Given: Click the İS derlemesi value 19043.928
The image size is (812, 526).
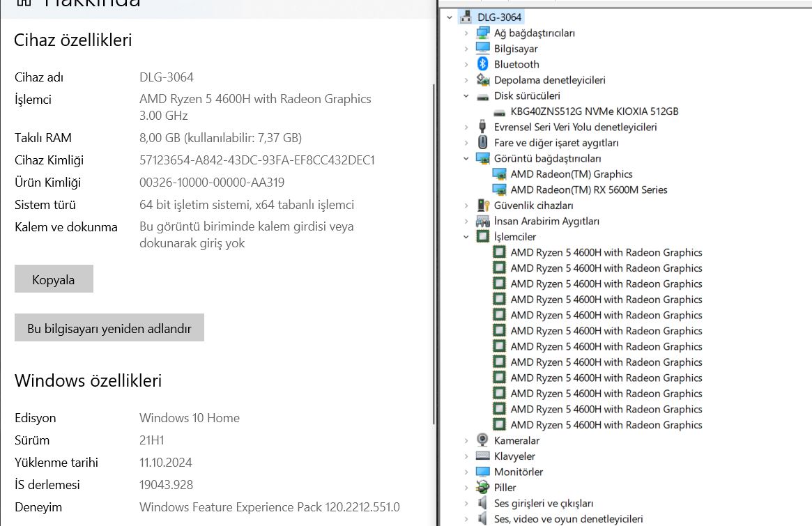Looking at the screenshot, I should point(166,485).
